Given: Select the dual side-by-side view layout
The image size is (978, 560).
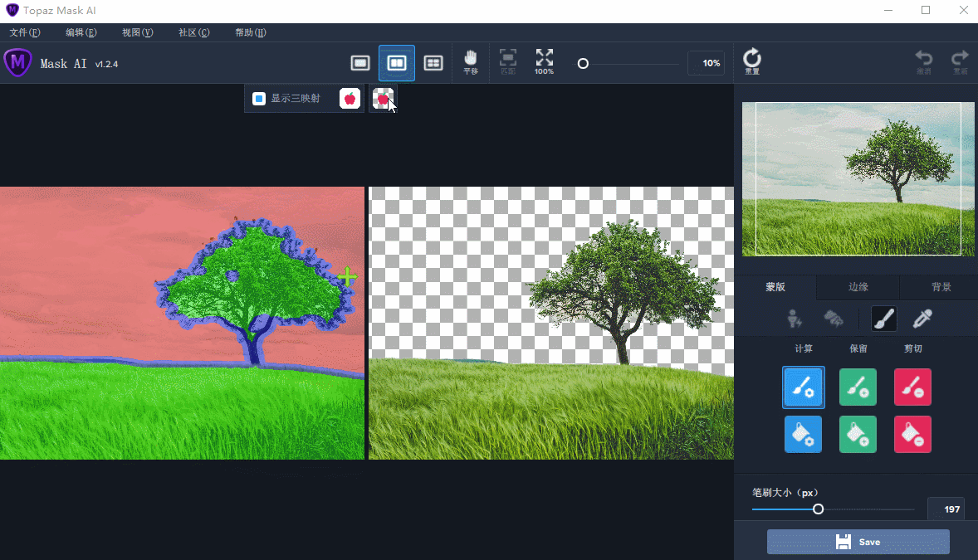Looking at the screenshot, I should click(x=397, y=63).
